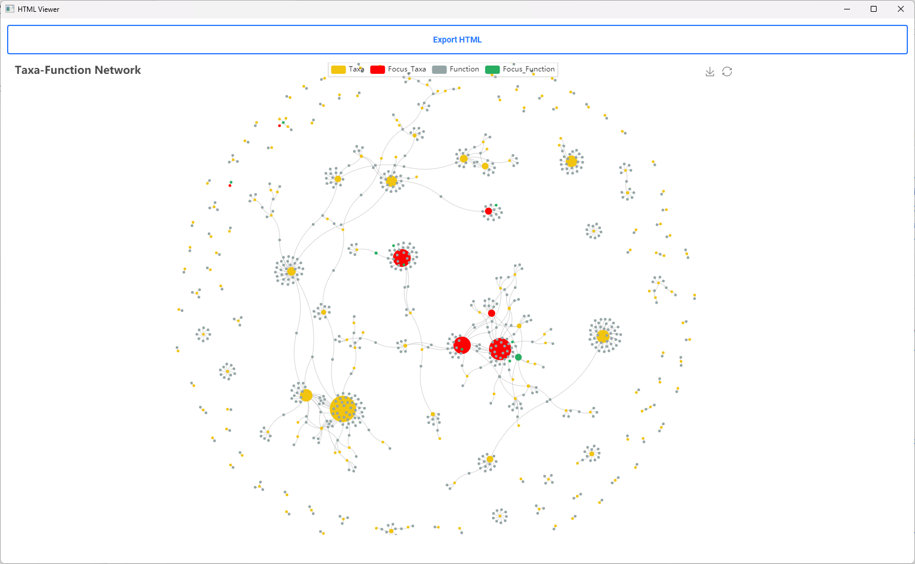Click the Export HTML button
Viewport: 915px width, 564px height.
coord(457,40)
